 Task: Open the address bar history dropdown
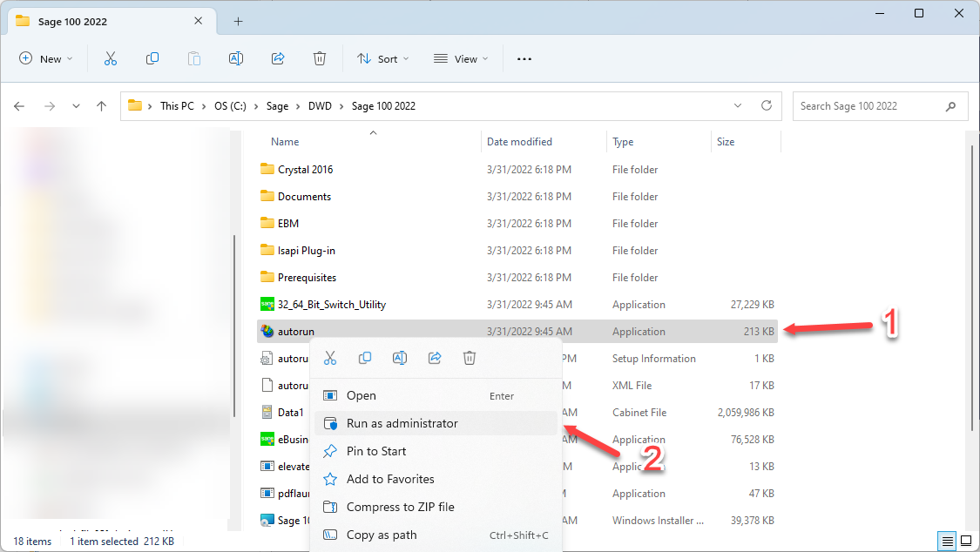[x=737, y=105]
